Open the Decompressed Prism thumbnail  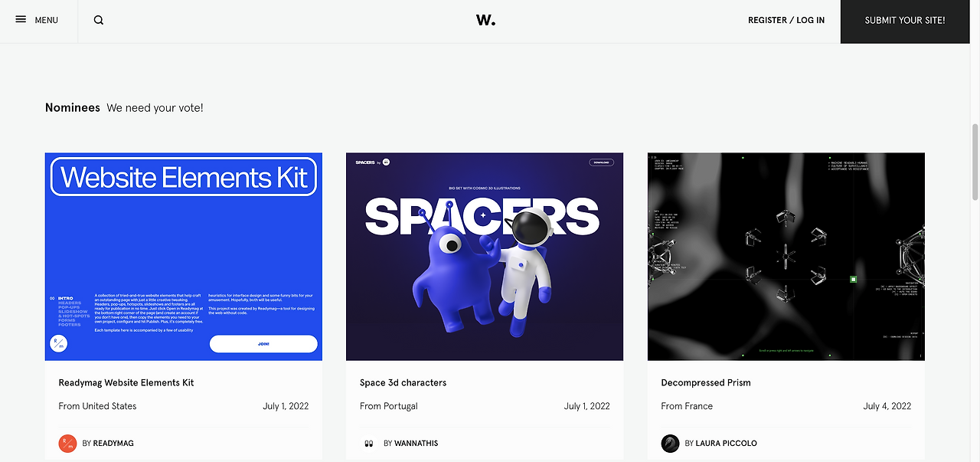[x=786, y=257]
